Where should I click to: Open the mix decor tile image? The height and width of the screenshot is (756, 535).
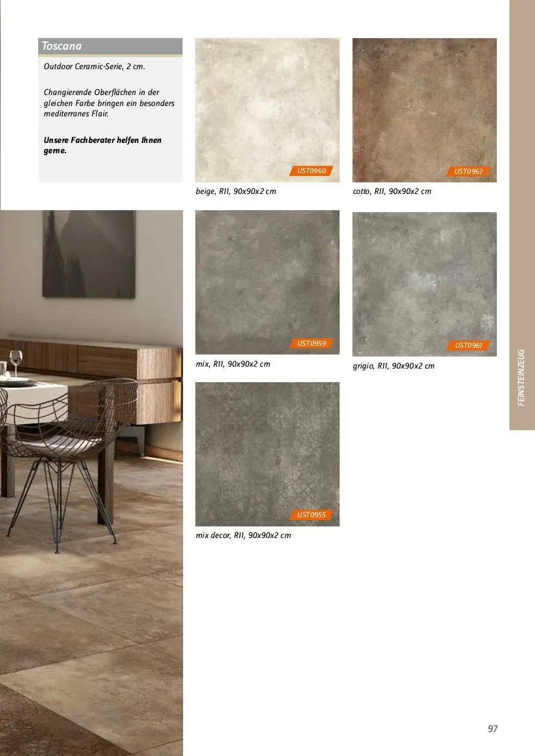pyautogui.click(x=267, y=454)
